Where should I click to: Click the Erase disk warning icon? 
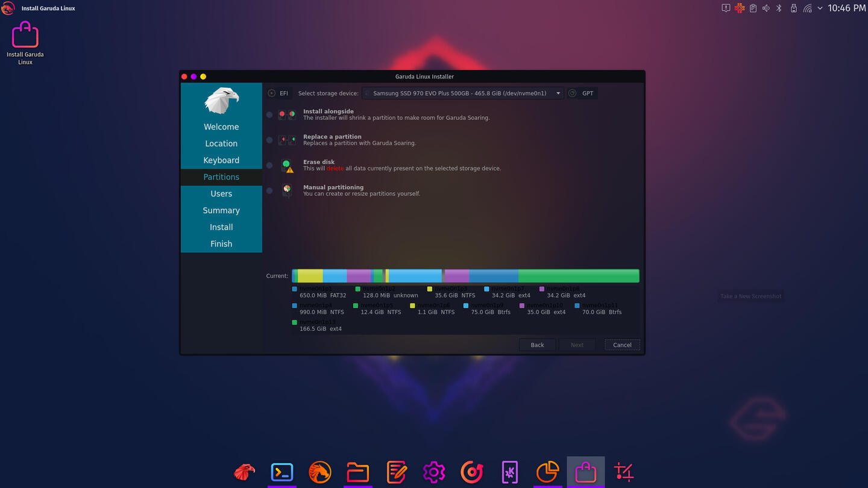[x=288, y=166]
